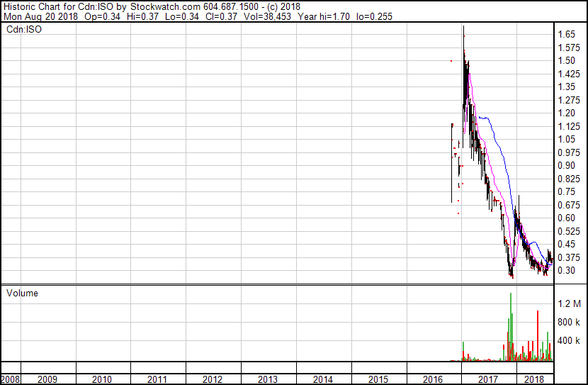Click the 2012 year label on the time axis
Screen dimensions: 588x385
(213, 379)
